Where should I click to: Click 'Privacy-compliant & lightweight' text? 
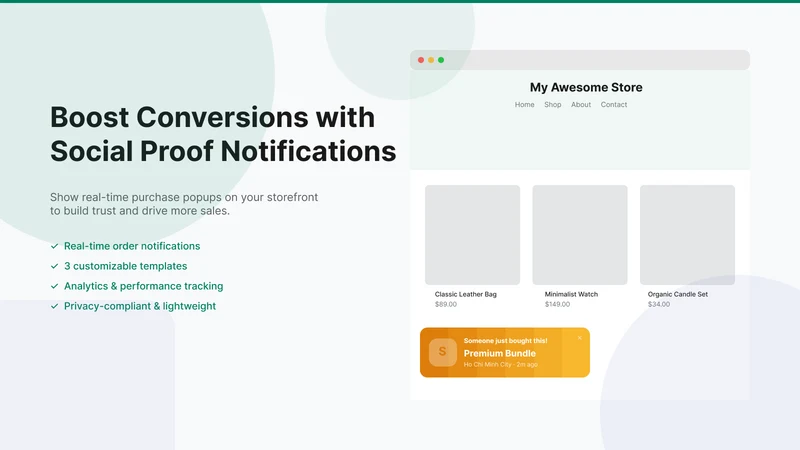[x=140, y=306]
